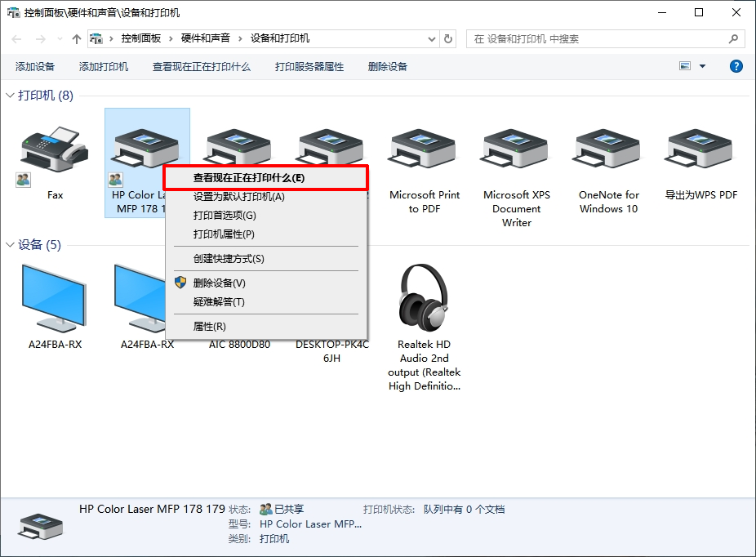Click 硬件和声音 breadcrumb link
The height and width of the screenshot is (557, 756).
coord(206,38)
